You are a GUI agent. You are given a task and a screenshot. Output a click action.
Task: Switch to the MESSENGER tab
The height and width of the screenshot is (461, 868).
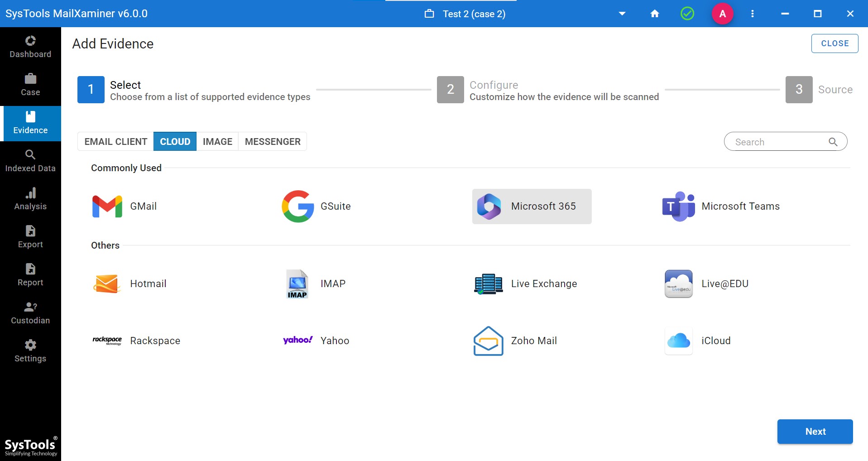(x=273, y=142)
